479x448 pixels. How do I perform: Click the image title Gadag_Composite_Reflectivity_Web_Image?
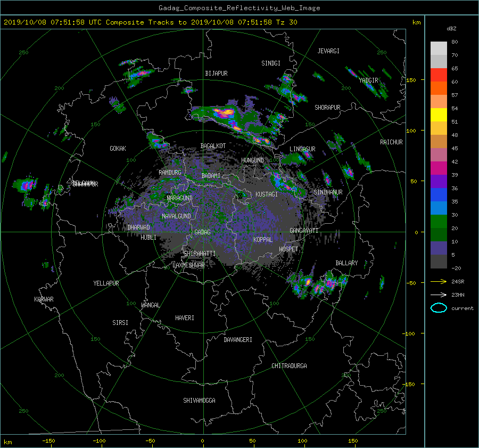point(239,8)
